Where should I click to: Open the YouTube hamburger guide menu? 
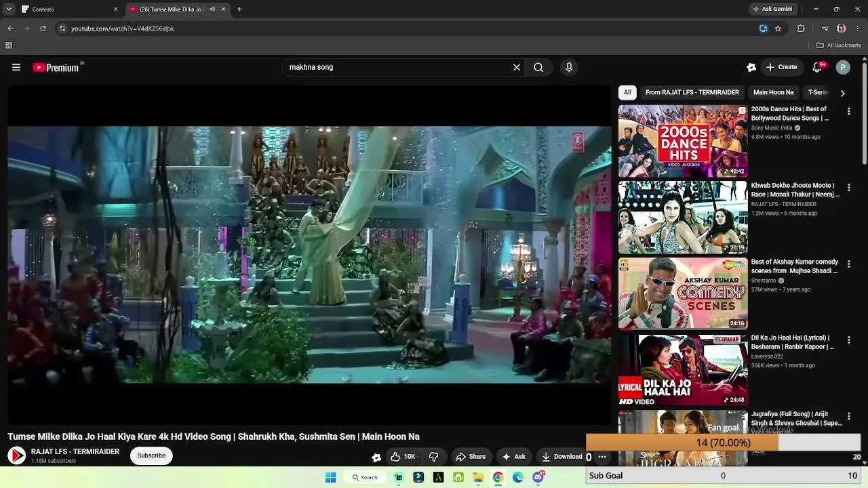pyautogui.click(x=16, y=67)
